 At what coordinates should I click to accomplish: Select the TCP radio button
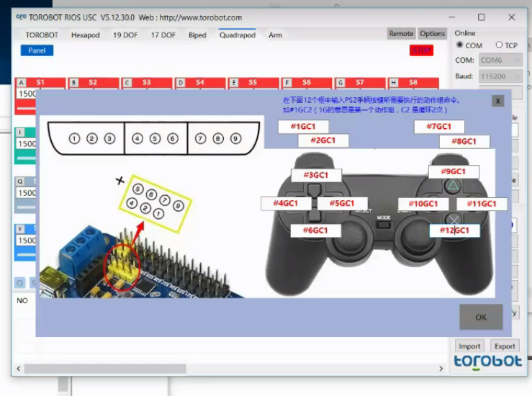pos(499,45)
